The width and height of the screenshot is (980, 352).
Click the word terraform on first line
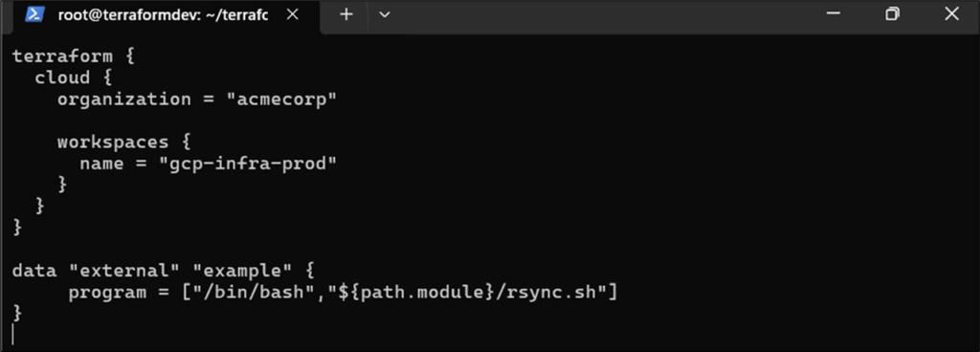[x=63, y=56]
